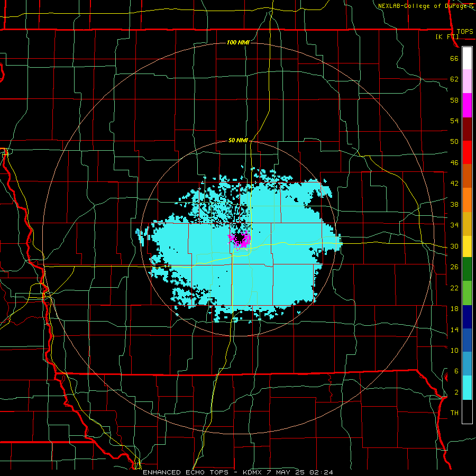Select the white color swatch in legend
Viewport: 476px width, 476px height.
467,58
